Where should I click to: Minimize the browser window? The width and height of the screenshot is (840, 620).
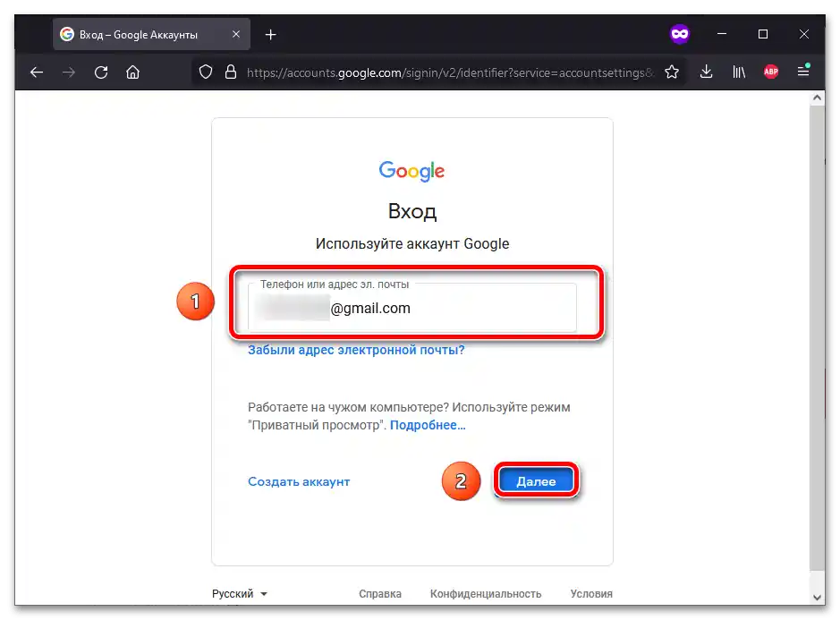722,34
